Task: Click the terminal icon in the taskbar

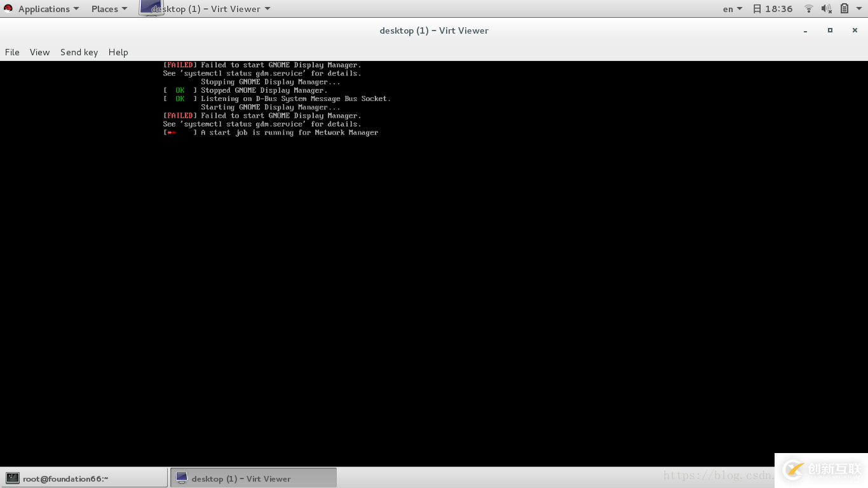Action: 12,478
